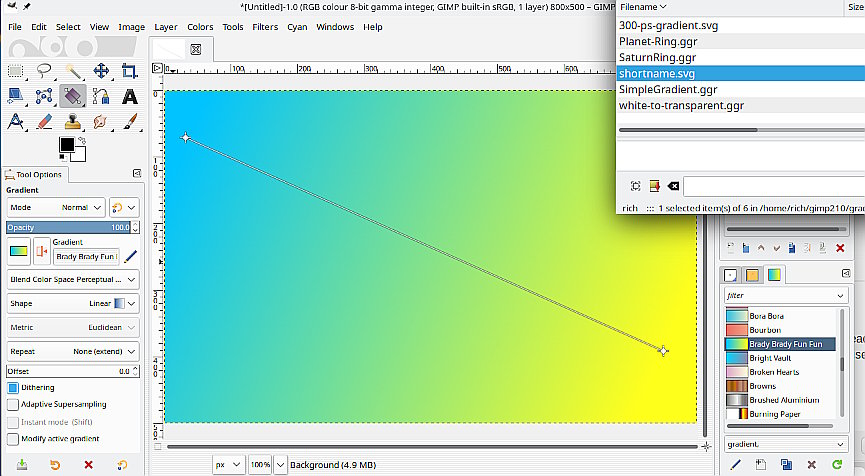The height and width of the screenshot is (476, 865).
Task: Open the Layer menu
Action: pos(165,26)
